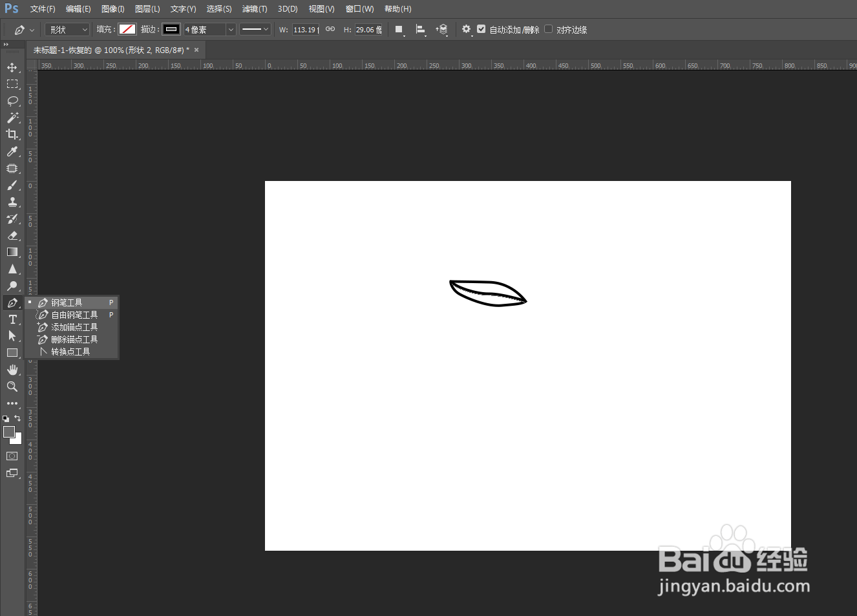857x616 pixels.
Task: Reset default foreground and background colors
Action: tap(6, 419)
